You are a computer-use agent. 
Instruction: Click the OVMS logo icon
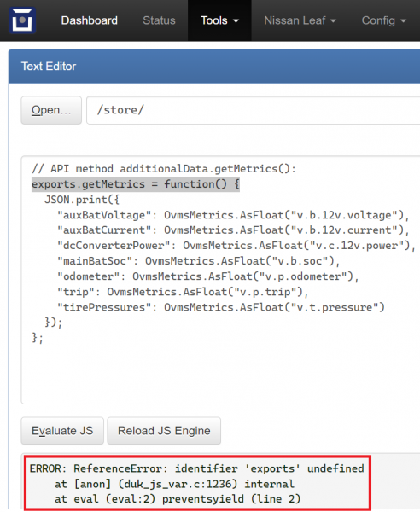(22, 20)
